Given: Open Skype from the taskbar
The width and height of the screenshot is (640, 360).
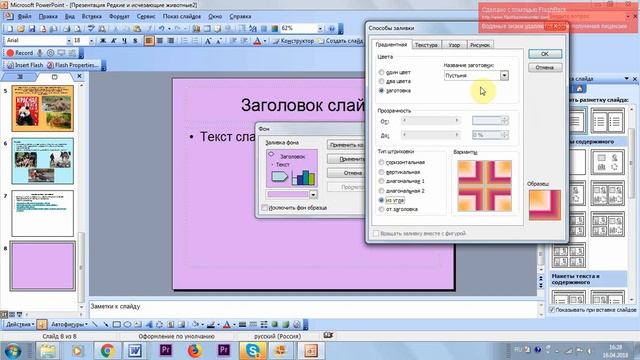Looking at the screenshot, I should coord(253,351).
